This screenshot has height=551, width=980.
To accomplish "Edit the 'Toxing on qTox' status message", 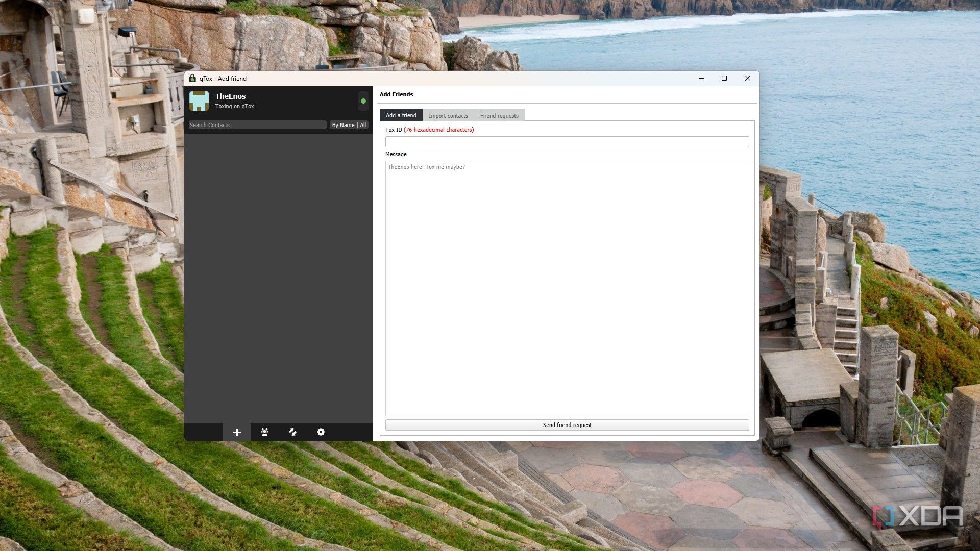I will coord(234,107).
